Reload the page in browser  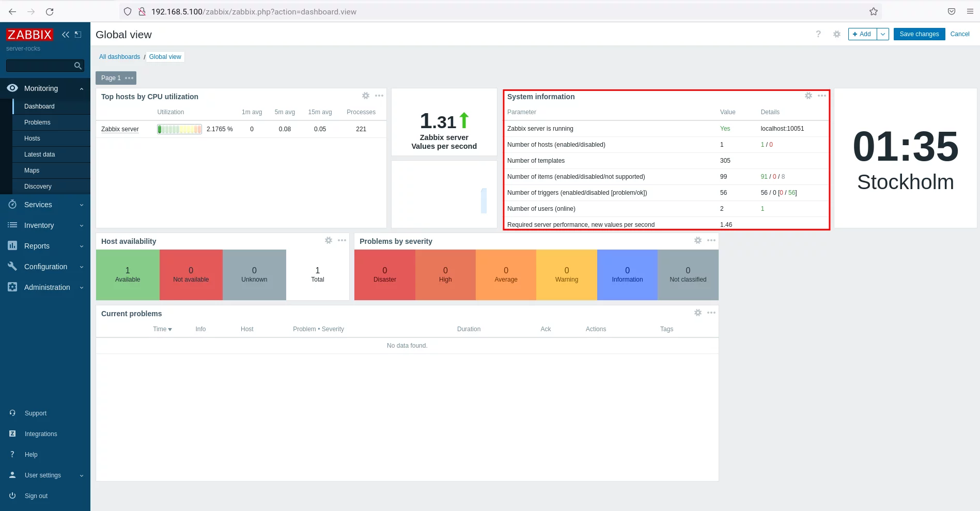(x=50, y=11)
